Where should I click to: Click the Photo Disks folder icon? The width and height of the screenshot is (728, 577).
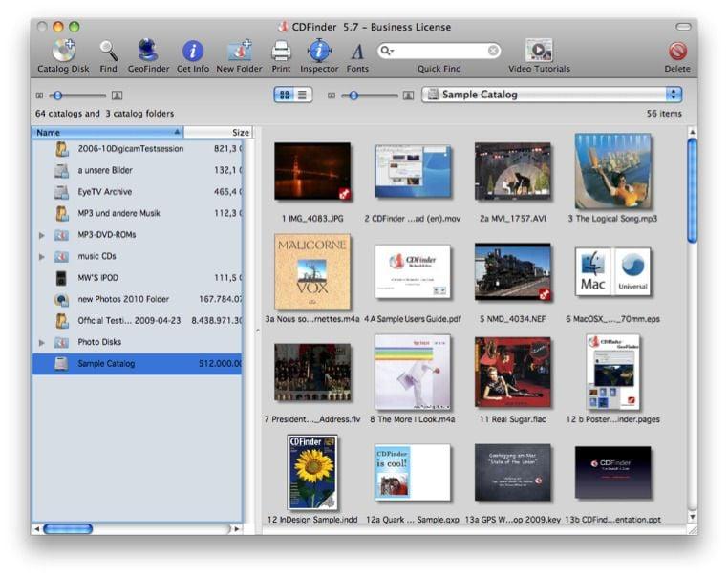[61, 343]
